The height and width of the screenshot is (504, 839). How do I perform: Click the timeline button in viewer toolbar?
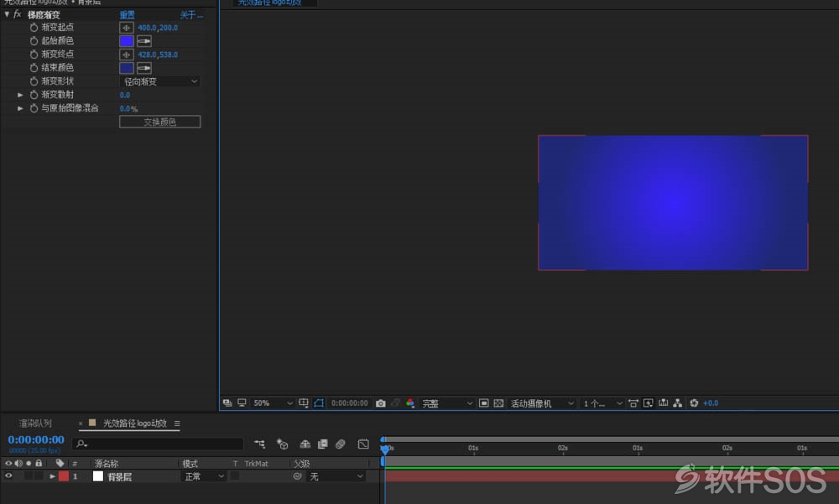(663, 403)
